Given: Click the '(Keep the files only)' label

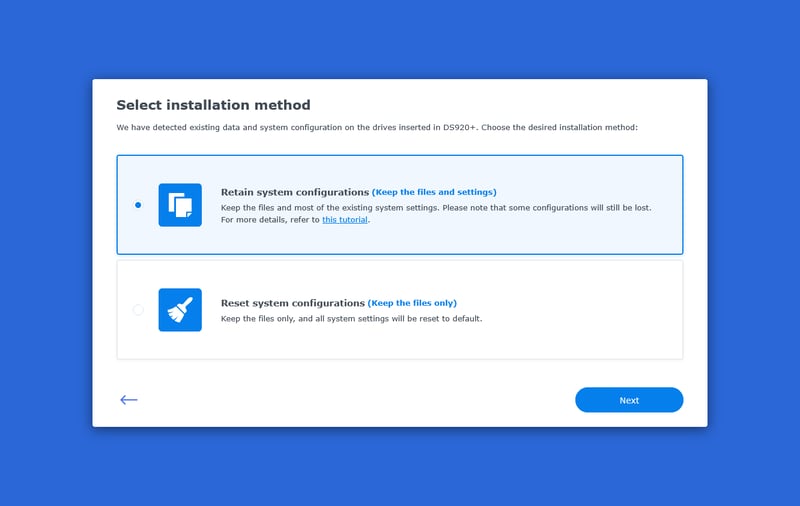Looking at the screenshot, I should point(412,302).
